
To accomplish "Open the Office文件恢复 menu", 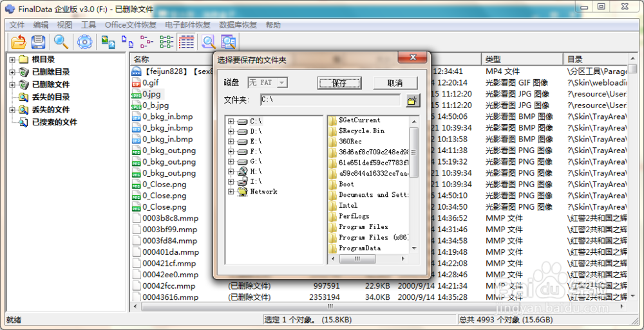I will click(x=131, y=24).
